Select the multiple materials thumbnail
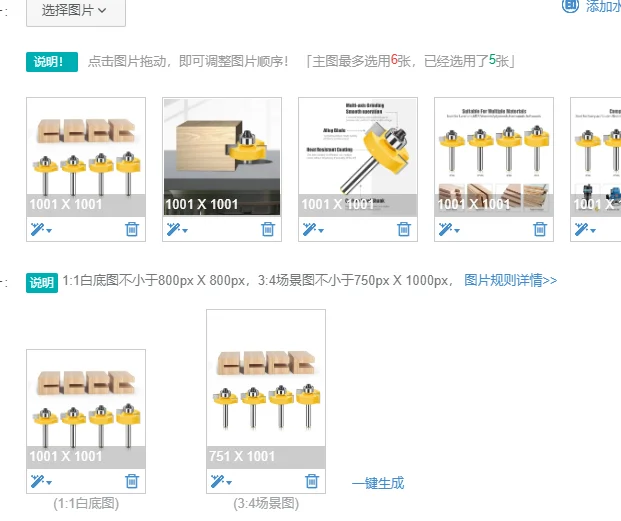The width and height of the screenshot is (621, 521). tap(494, 157)
